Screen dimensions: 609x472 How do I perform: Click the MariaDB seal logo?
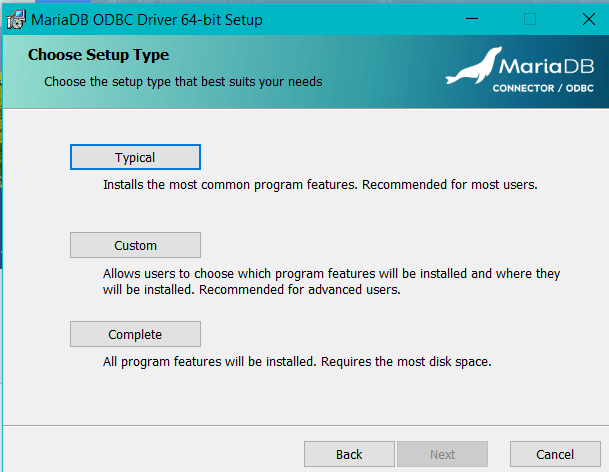[x=471, y=66]
